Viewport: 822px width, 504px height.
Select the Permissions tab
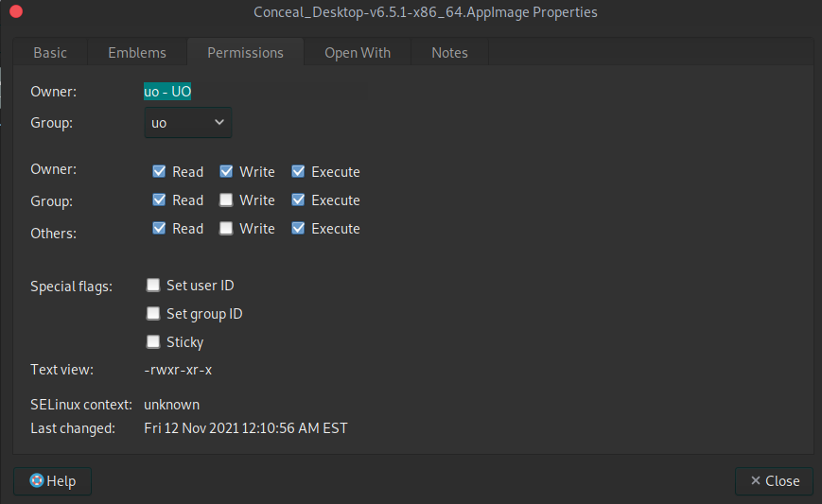(x=245, y=53)
